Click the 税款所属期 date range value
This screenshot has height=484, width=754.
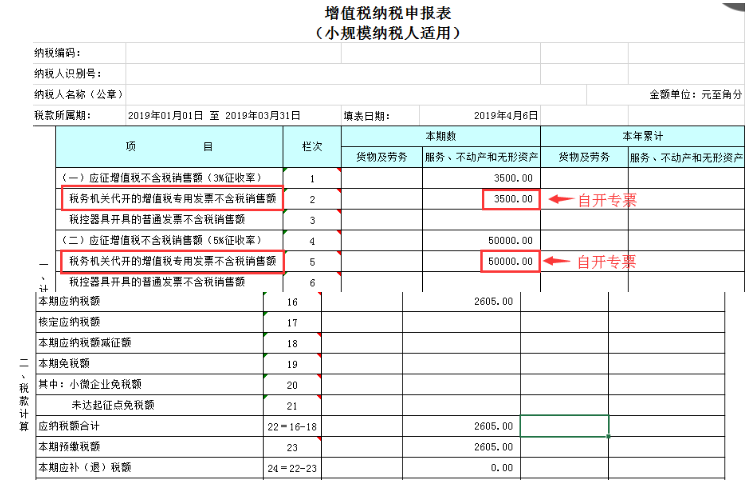pyautogui.click(x=214, y=116)
